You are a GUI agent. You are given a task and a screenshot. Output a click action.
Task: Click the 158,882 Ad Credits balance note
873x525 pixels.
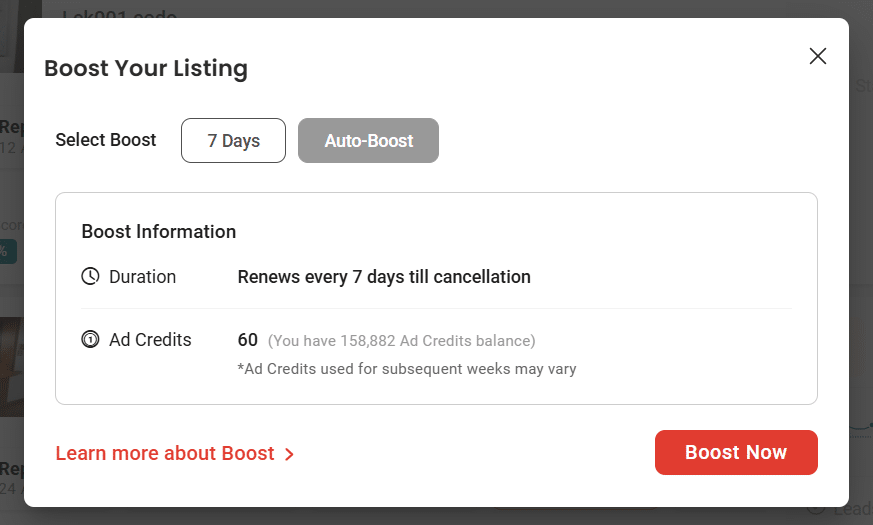[402, 341]
